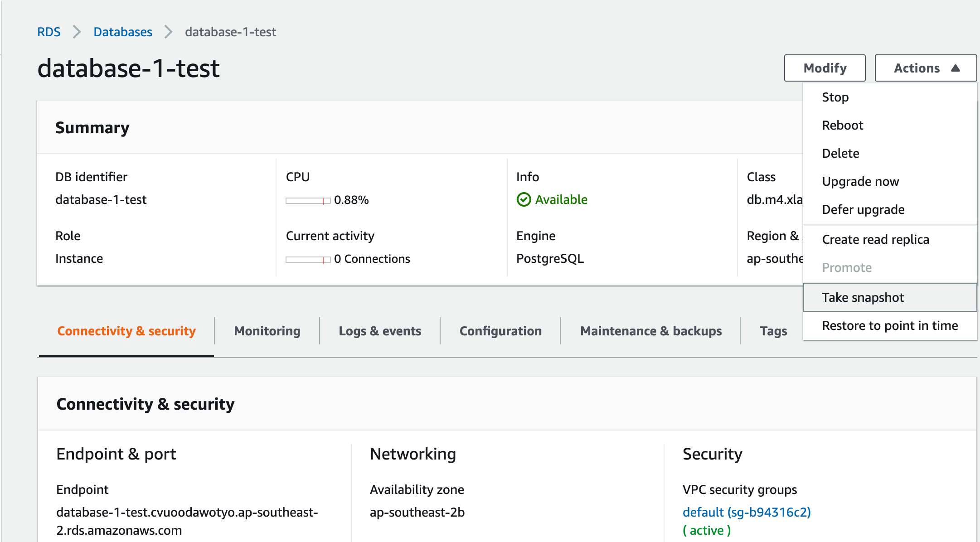Image resolution: width=980 pixels, height=542 pixels.
Task: Select Reboot in the Actions menu
Action: [842, 125]
